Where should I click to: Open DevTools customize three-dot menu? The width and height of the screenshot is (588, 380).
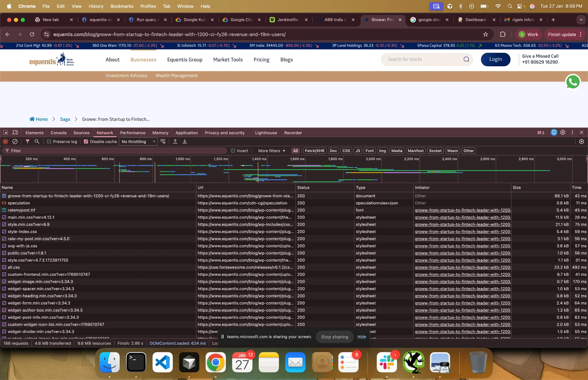572,133
